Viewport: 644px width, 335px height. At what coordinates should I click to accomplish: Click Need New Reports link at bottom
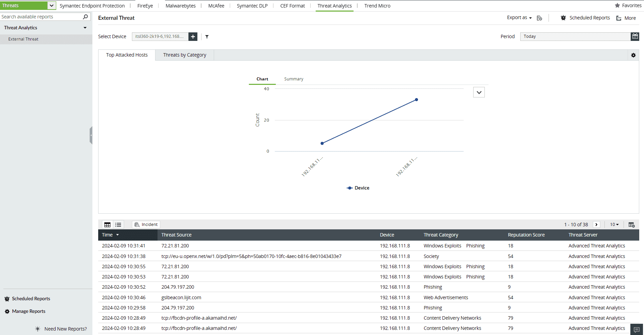click(65, 329)
